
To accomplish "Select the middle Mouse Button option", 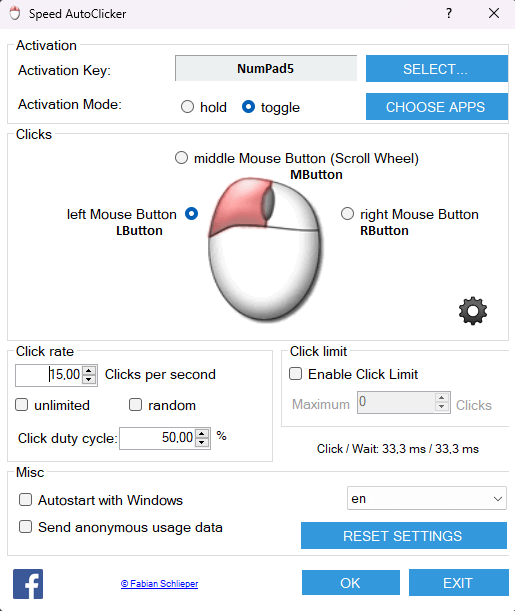I will pyautogui.click(x=181, y=158).
